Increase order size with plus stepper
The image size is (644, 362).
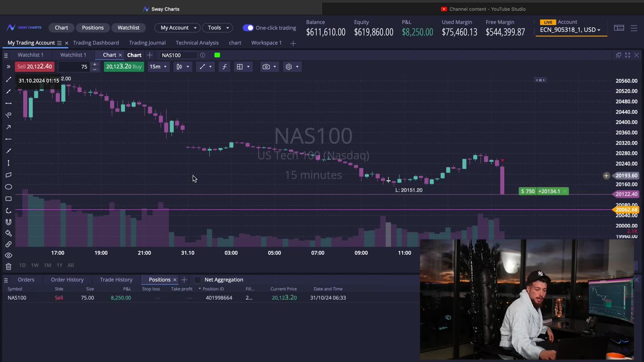pos(94,64)
